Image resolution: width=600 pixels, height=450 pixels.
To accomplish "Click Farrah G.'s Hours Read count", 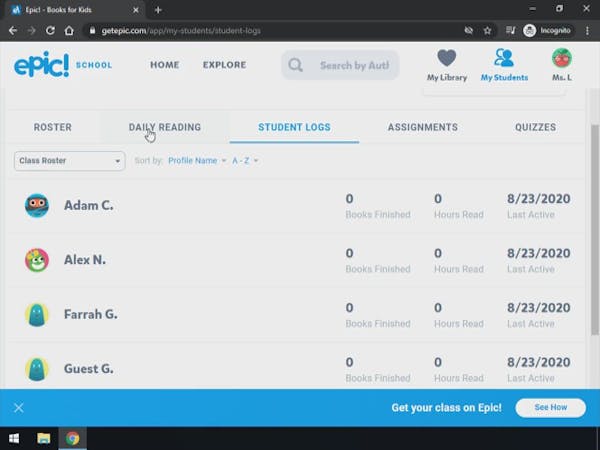I will point(438,308).
